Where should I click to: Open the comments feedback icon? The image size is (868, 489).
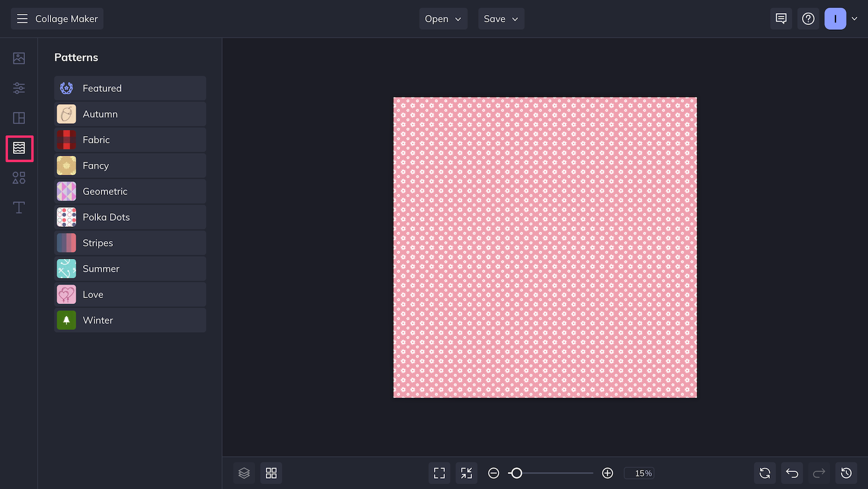click(781, 19)
